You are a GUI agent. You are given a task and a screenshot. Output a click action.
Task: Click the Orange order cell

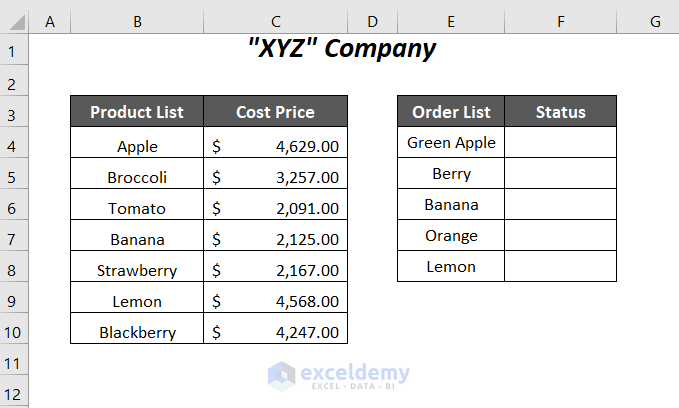(451, 236)
